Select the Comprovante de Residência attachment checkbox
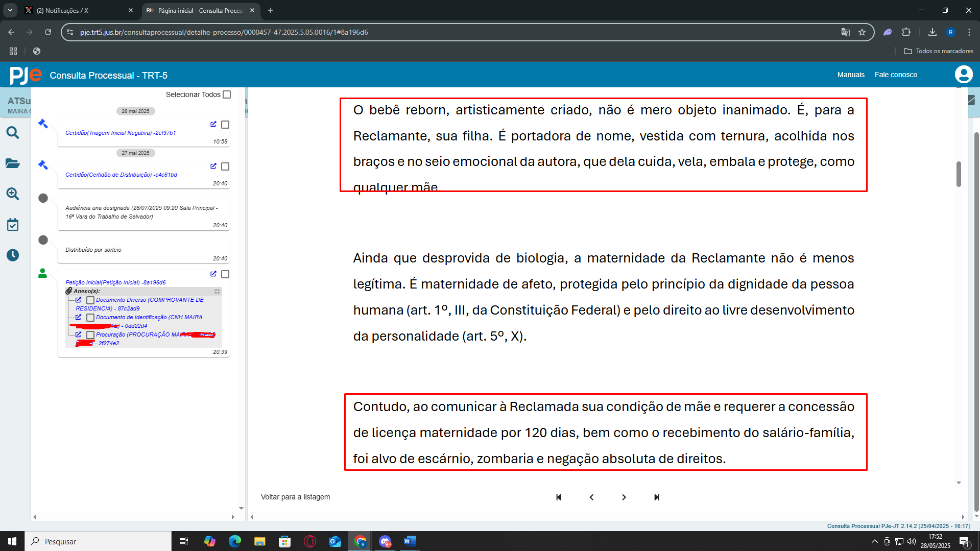This screenshot has width=980, height=551. (x=90, y=300)
